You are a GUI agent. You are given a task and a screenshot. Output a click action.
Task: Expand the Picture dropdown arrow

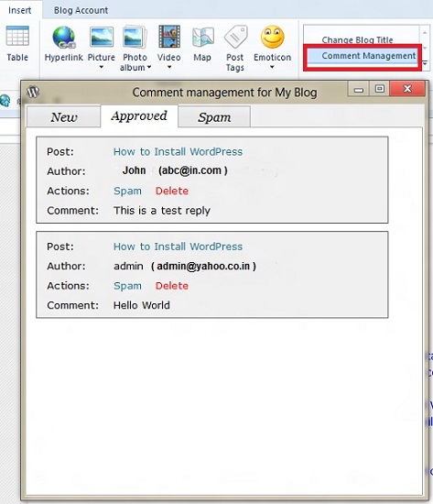coord(102,67)
